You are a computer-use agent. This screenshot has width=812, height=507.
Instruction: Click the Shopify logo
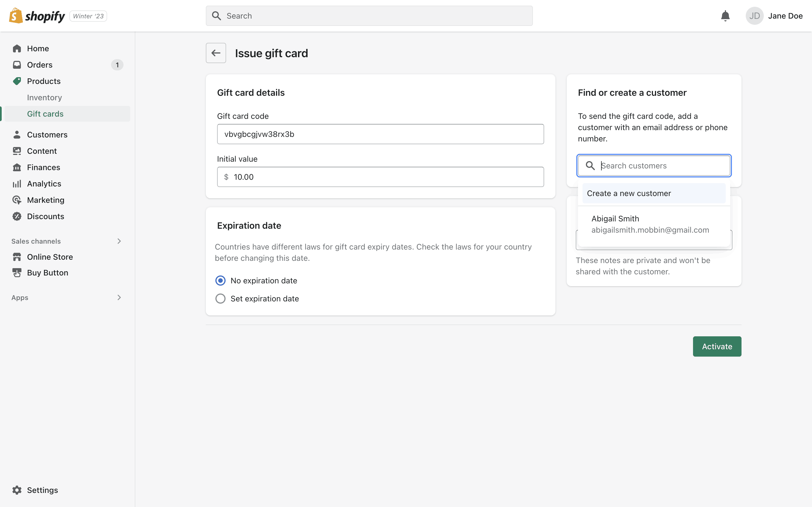pyautogui.click(x=37, y=16)
